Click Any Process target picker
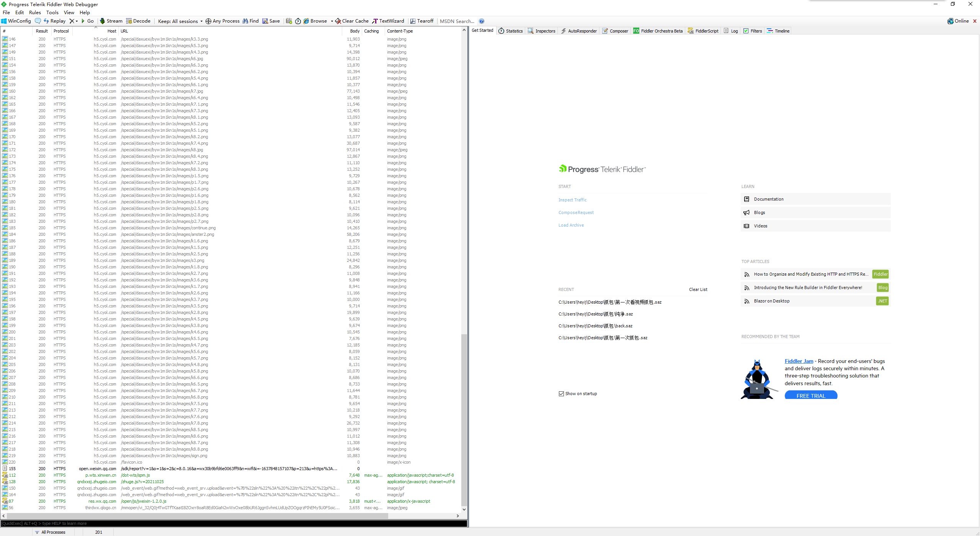Viewport: 980px width, 536px height. pos(222,21)
